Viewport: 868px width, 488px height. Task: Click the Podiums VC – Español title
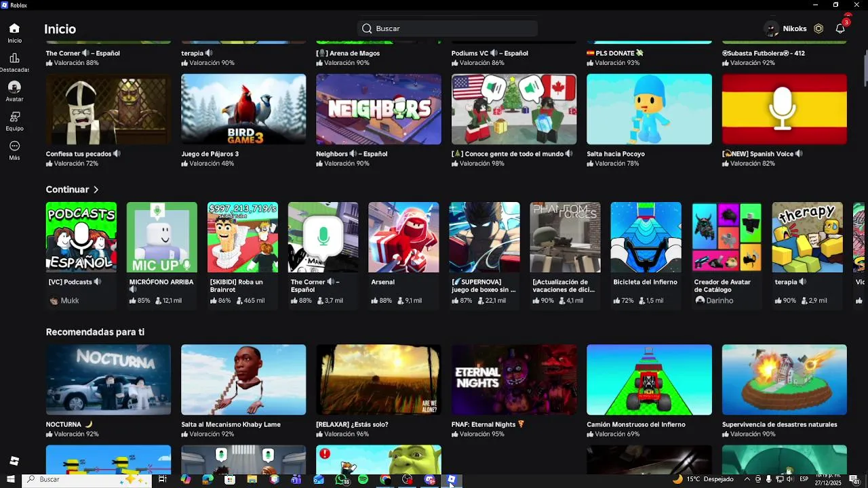(490, 53)
